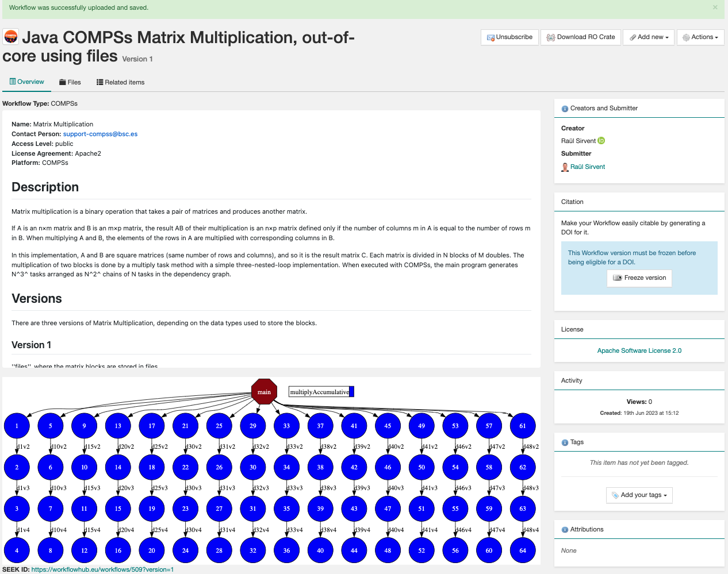Download the RO Crate
The width and height of the screenshot is (728, 574).
click(580, 37)
